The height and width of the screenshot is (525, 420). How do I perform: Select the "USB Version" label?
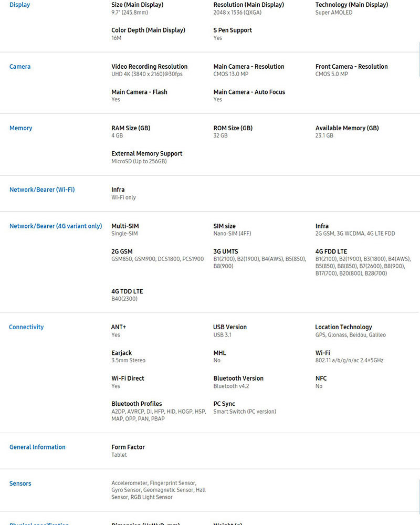click(230, 328)
